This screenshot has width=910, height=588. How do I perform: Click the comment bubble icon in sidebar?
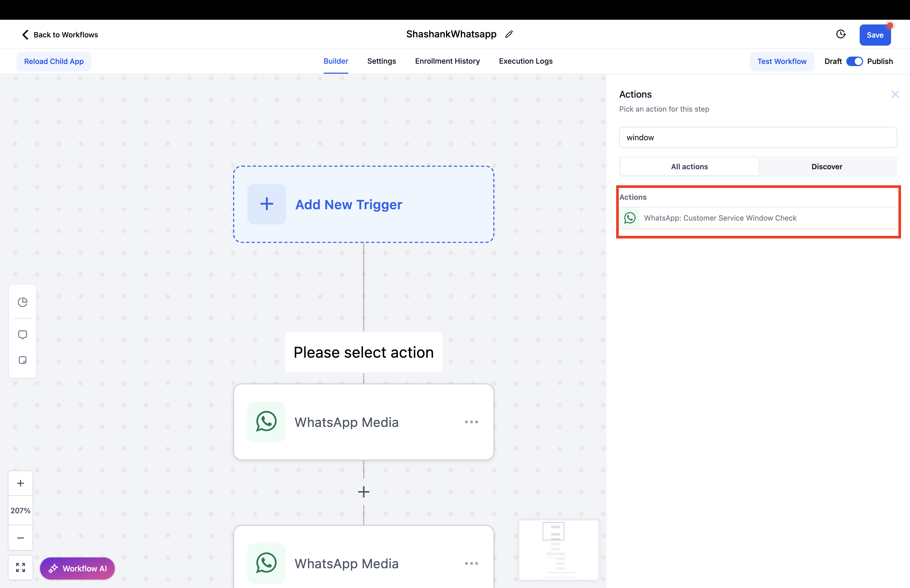tap(23, 335)
